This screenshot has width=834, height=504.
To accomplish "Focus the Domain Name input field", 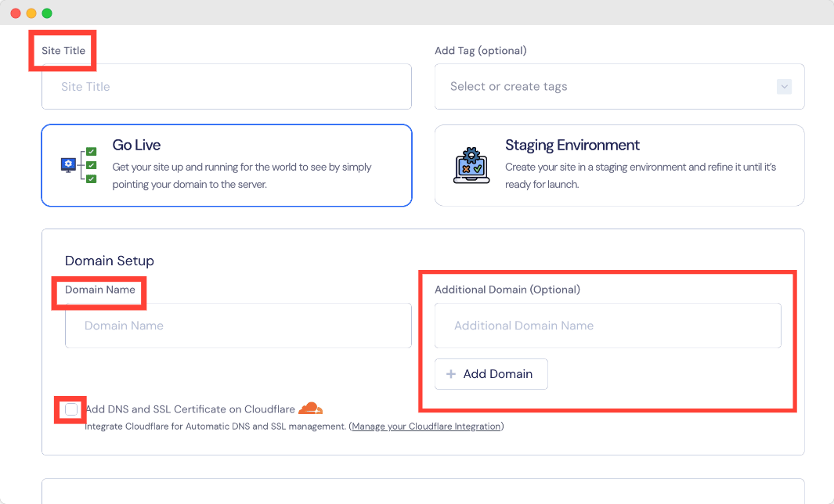I will pyautogui.click(x=238, y=326).
